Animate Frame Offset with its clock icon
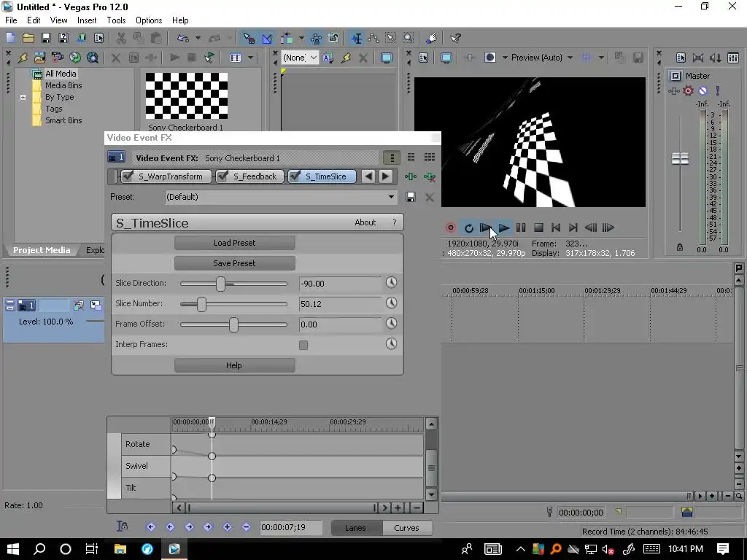747x560 pixels. 391,323
